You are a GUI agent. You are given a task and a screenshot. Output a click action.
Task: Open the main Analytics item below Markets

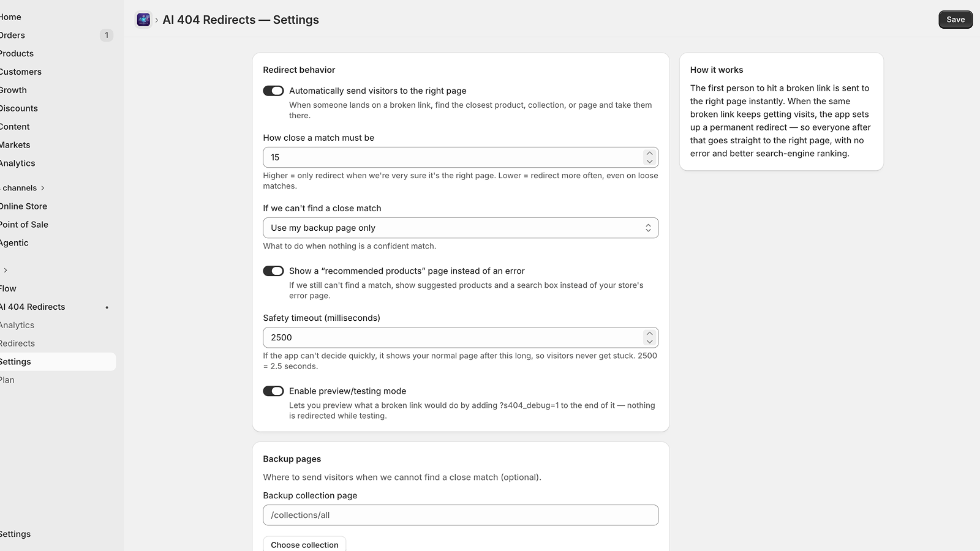point(17,164)
